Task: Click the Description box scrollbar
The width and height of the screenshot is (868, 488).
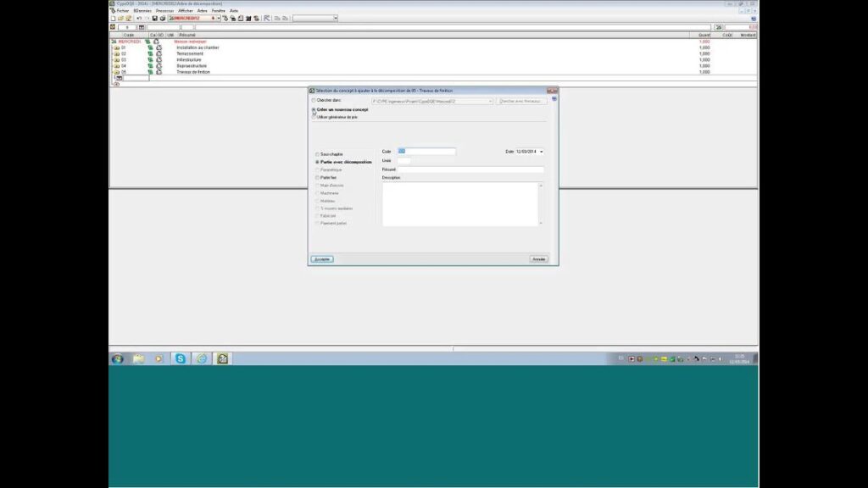Action: [541, 203]
